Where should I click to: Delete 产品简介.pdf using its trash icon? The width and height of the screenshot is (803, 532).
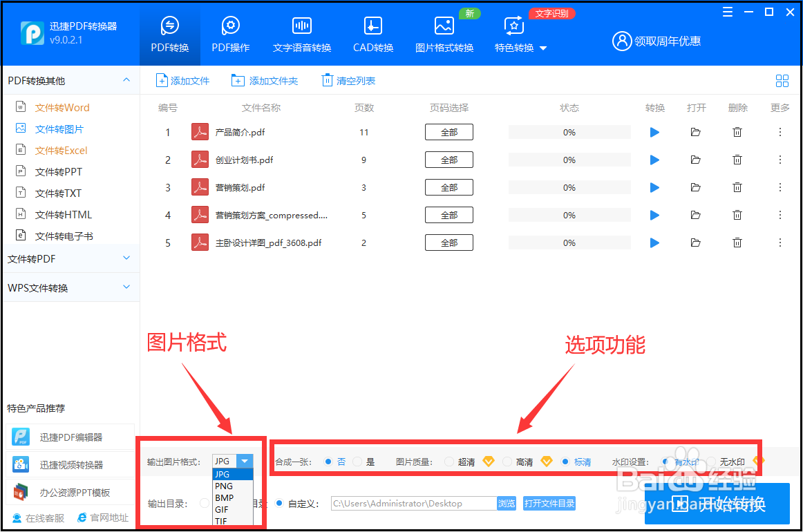click(x=737, y=133)
